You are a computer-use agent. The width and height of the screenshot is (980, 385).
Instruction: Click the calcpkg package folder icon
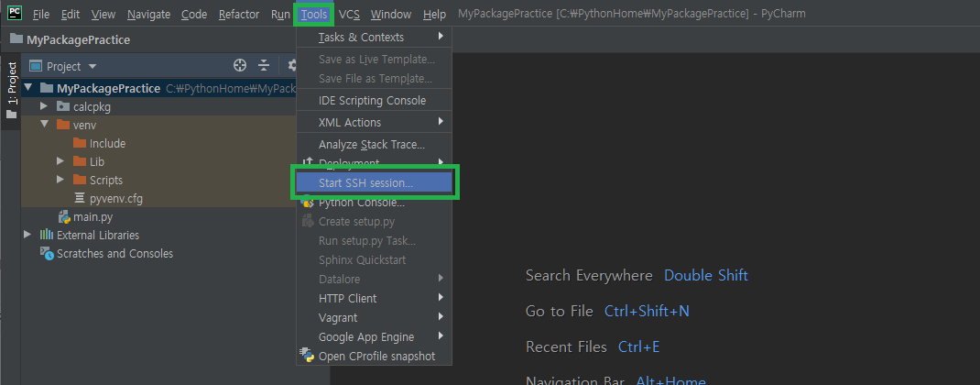coord(63,106)
